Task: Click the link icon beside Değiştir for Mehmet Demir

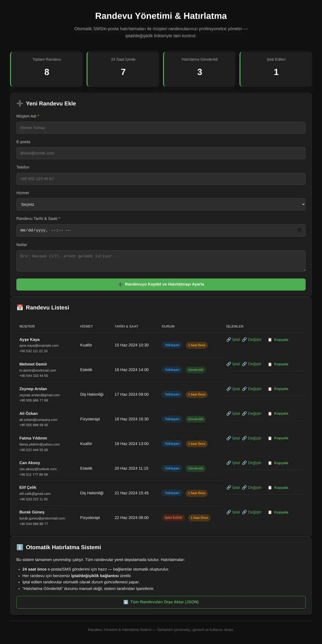Action: point(244,364)
